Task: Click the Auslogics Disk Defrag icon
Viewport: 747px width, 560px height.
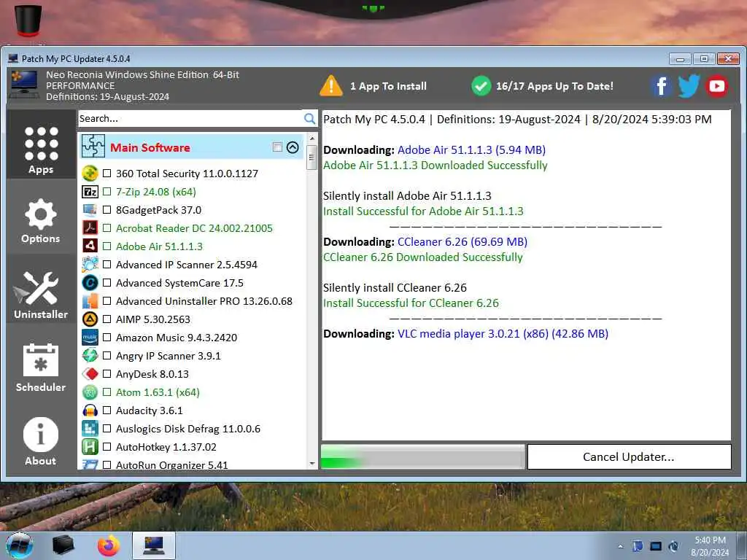Action: click(x=90, y=429)
